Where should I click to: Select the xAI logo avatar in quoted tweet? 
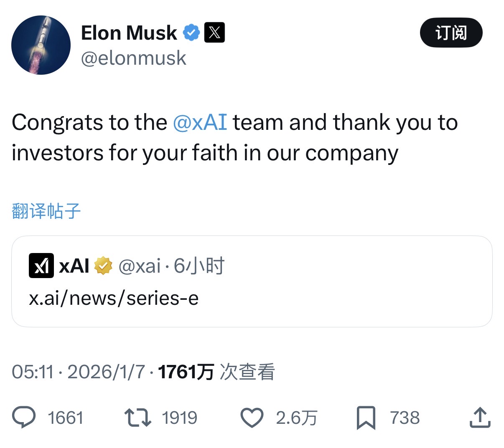(41, 266)
